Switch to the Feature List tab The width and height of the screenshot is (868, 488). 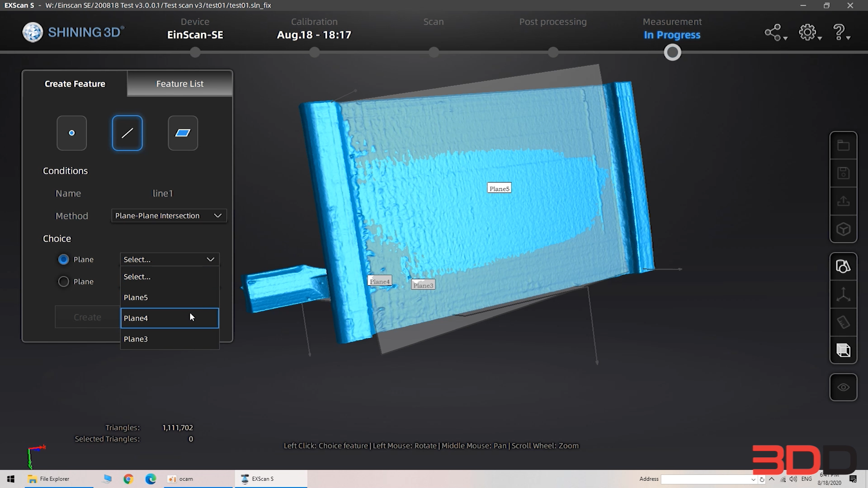(x=179, y=84)
